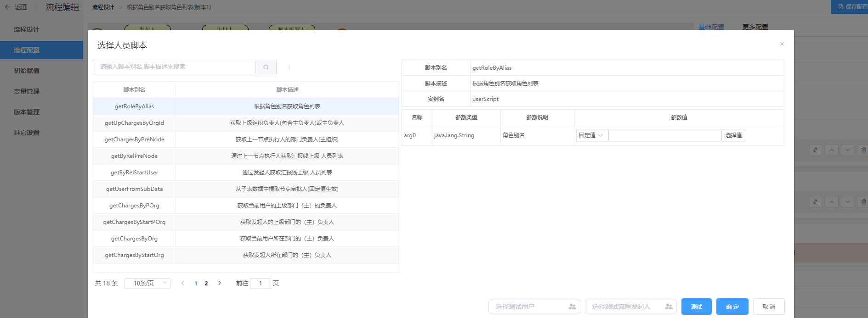Select the getChargesByOrg script row
This screenshot has width=868, height=318.
click(246, 239)
